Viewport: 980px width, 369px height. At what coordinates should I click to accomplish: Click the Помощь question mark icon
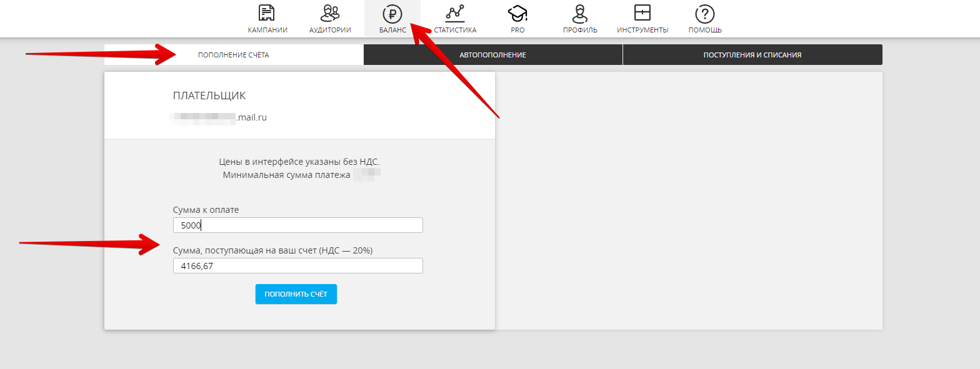pyautogui.click(x=705, y=13)
